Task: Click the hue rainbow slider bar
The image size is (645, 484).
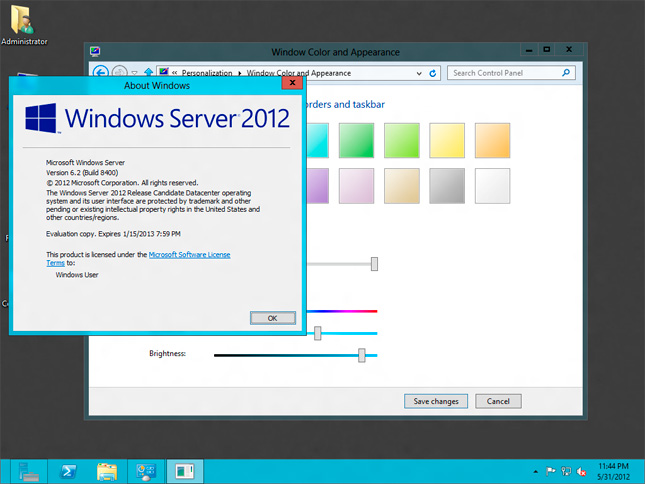Action: pos(342,311)
